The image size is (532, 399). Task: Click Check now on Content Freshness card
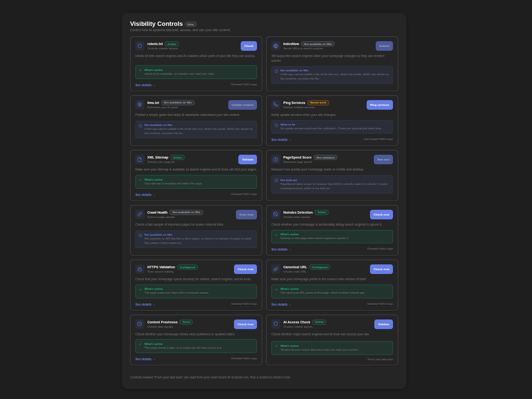point(245,324)
